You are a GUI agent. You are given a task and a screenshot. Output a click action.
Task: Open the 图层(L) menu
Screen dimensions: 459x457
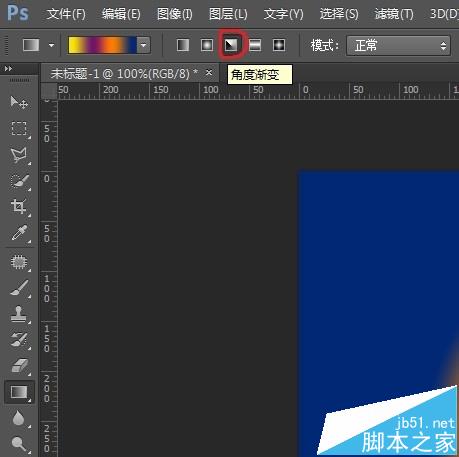[228, 14]
